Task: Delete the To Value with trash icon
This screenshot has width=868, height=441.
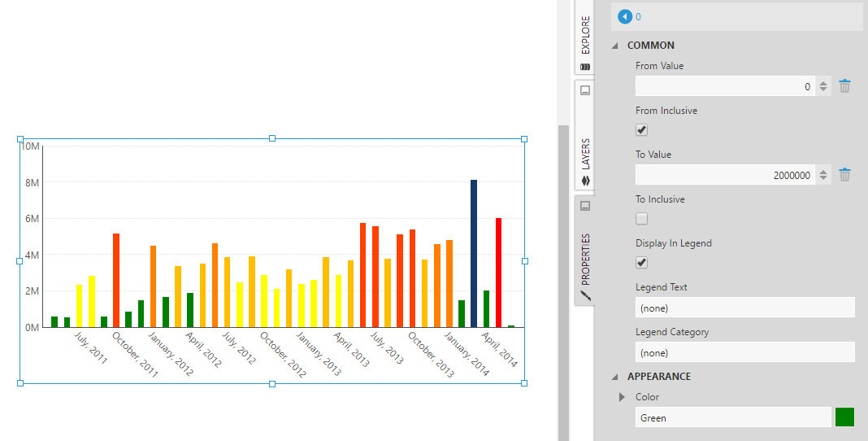Action: tap(844, 175)
